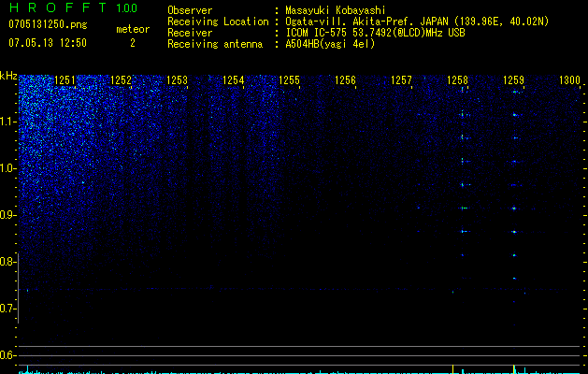The image size is (588, 374).
Task: Click the ICOM IC-575 receiver text
Action: click(x=375, y=33)
